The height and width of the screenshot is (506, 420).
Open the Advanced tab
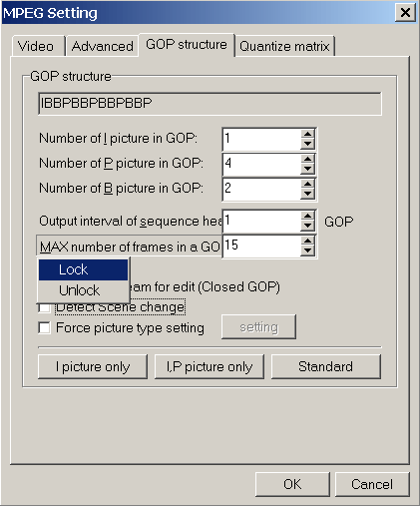pos(102,46)
